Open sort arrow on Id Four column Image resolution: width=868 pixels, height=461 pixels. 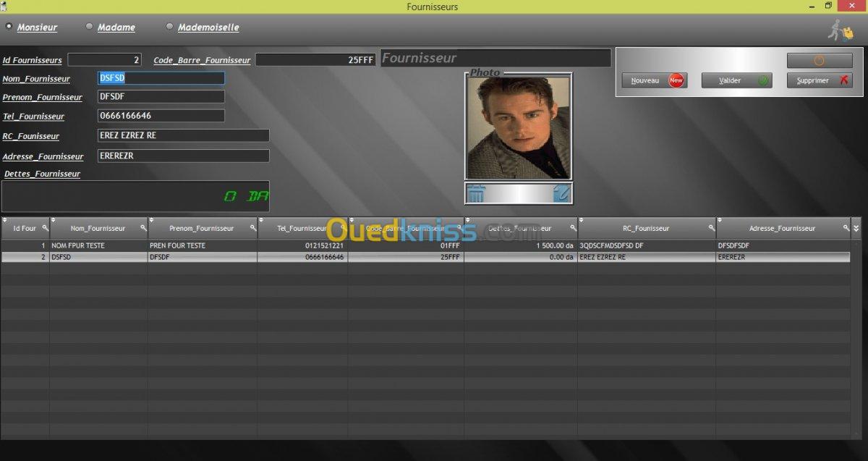(x=5, y=220)
